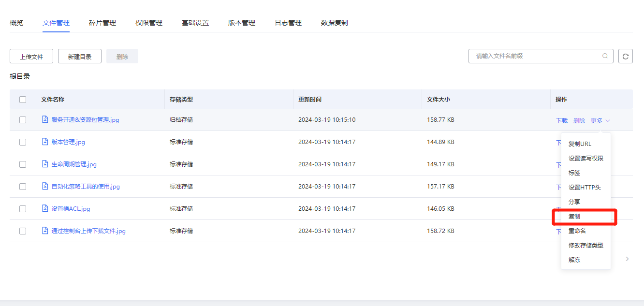The height and width of the screenshot is (306, 644).
Task: Click the 根目录 breadcrumb label
Action: tap(20, 76)
